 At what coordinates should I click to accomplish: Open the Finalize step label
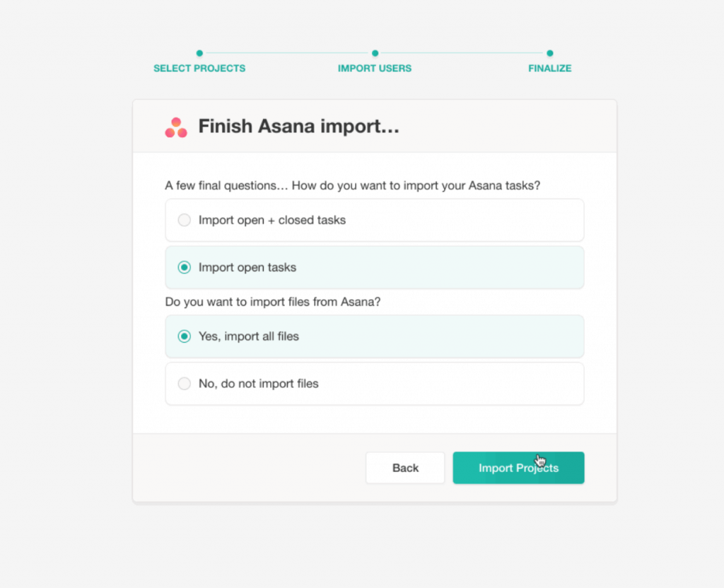549,69
